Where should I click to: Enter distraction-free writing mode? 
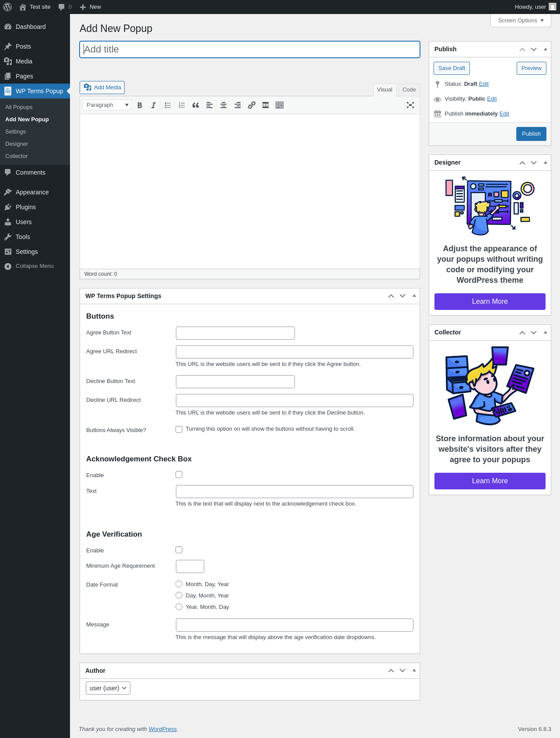[410, 105]
